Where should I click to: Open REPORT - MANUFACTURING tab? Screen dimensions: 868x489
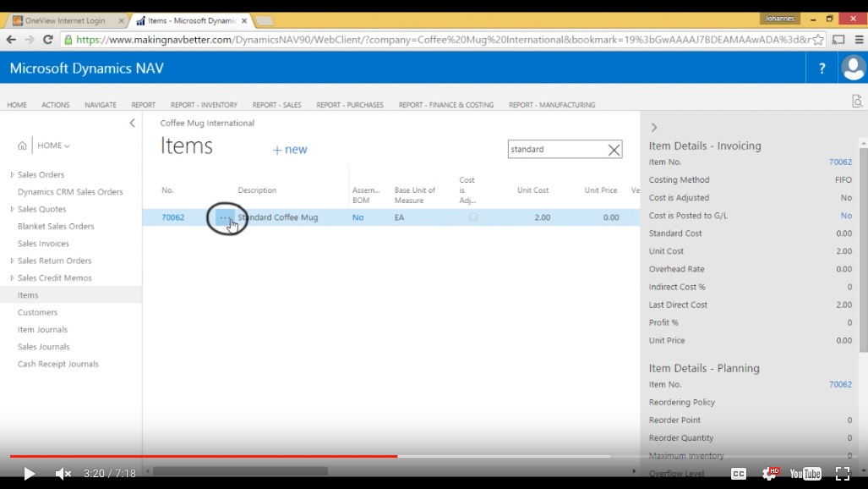[x=552, y=105]
